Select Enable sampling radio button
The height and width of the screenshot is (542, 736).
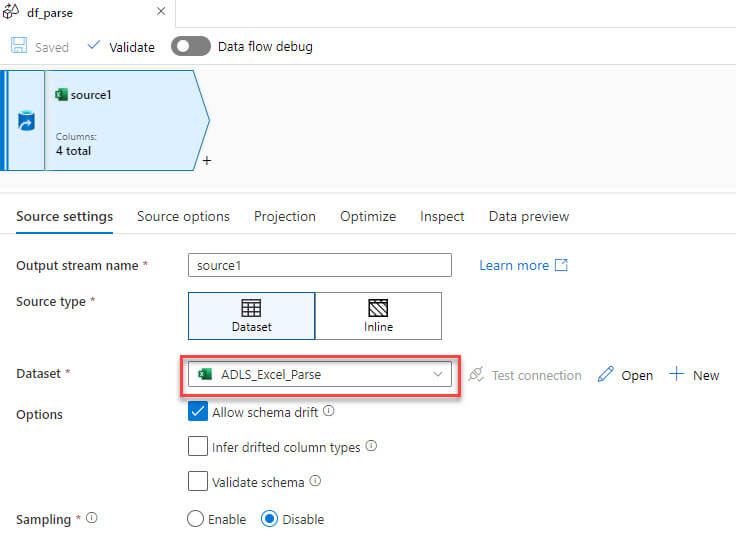click(x=196, y=519)
